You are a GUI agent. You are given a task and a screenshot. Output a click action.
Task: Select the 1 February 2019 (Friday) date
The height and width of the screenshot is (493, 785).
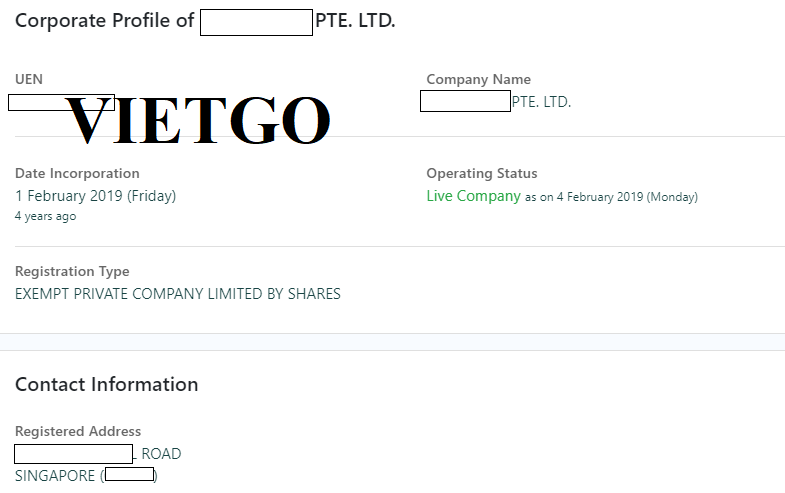[x=96, y=196]
